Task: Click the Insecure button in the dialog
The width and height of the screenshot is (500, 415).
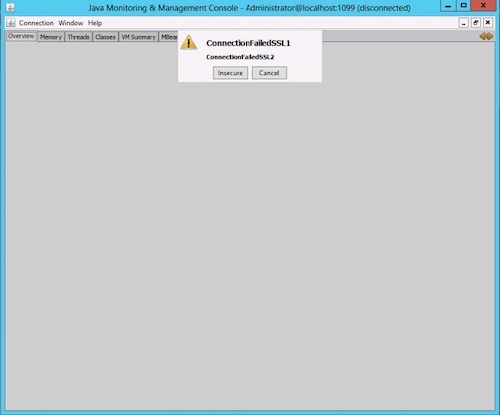Action: click(230, 73)
